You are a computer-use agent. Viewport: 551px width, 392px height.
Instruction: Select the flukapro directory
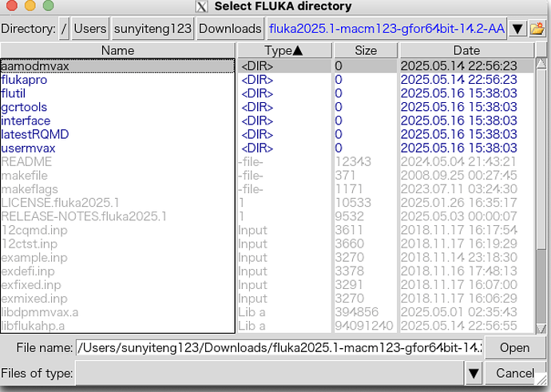pos(24,80)
